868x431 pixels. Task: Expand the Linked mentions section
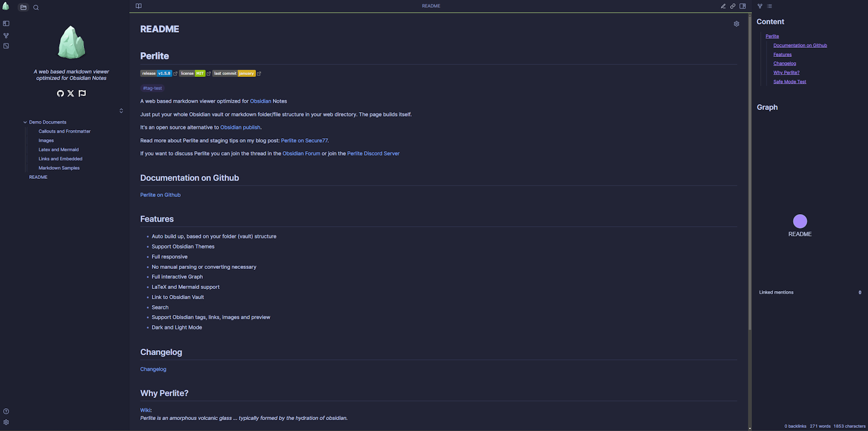coord(776,292)
